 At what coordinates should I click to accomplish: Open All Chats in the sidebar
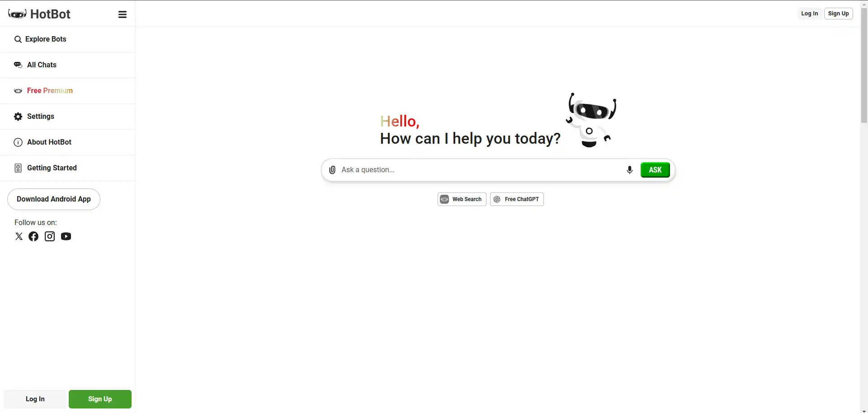(42, 65)
